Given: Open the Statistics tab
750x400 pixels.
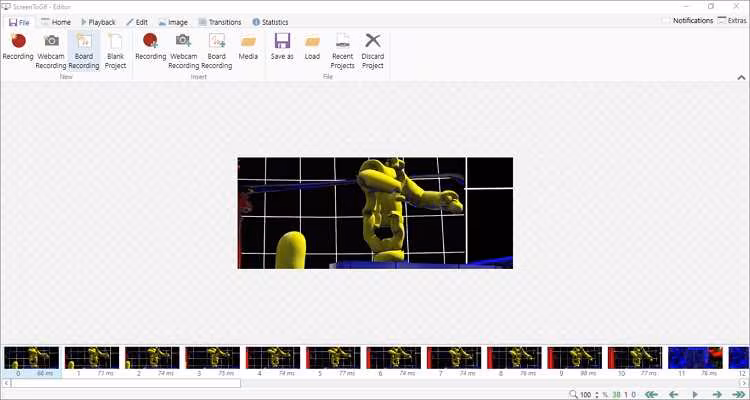Looking at the screenshot, I should click(x=270, y=22).
